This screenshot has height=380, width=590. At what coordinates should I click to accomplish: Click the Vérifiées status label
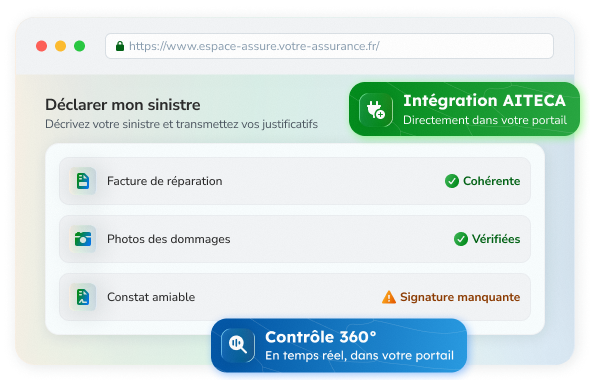click(496, 239)
